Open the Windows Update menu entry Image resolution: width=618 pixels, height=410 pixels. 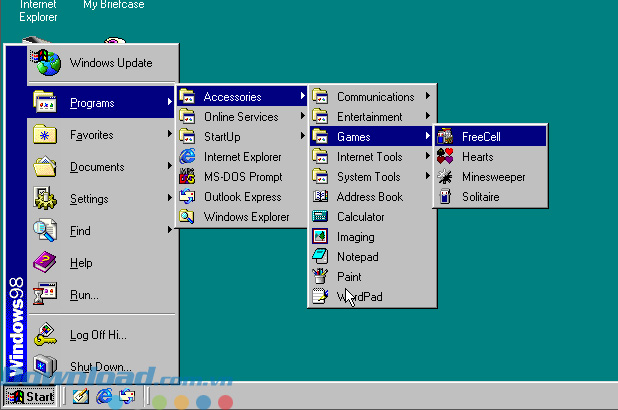tap(101, 63)
